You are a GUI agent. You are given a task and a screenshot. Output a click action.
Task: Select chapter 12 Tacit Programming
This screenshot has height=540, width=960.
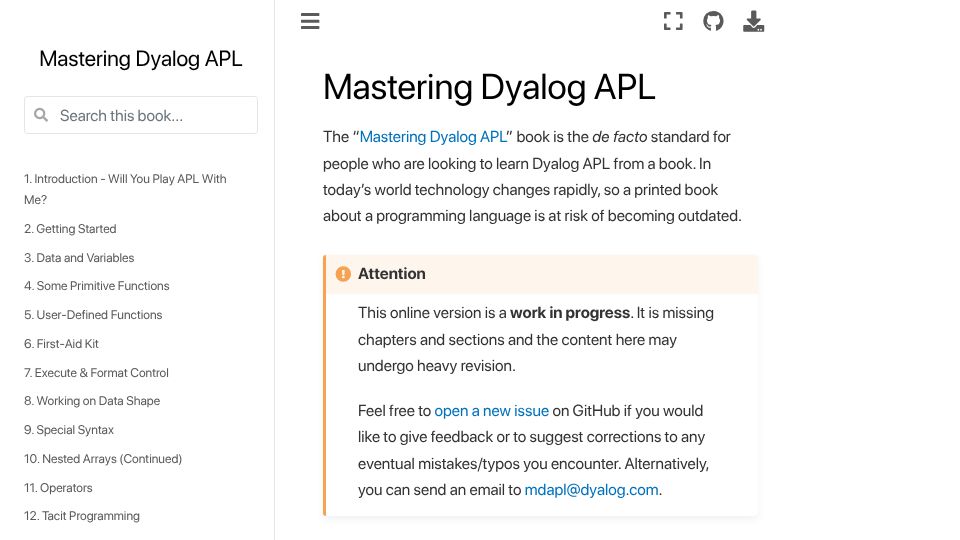click(81, 516)
